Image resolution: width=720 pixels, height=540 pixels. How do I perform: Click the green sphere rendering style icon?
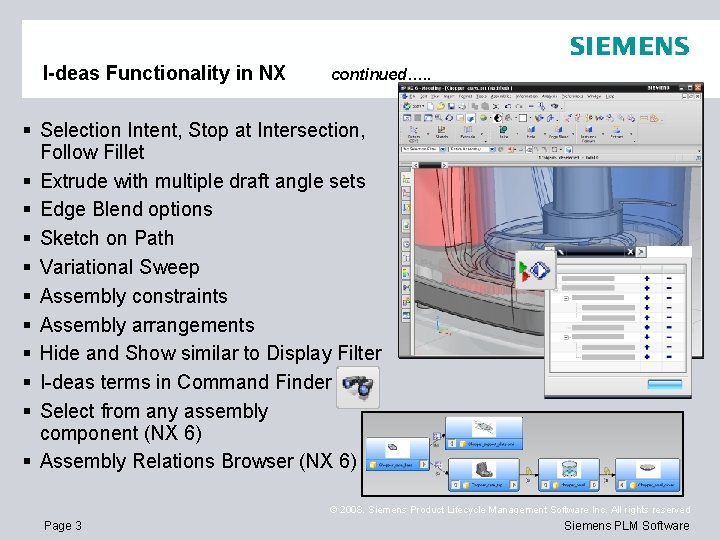click(483, 118)
